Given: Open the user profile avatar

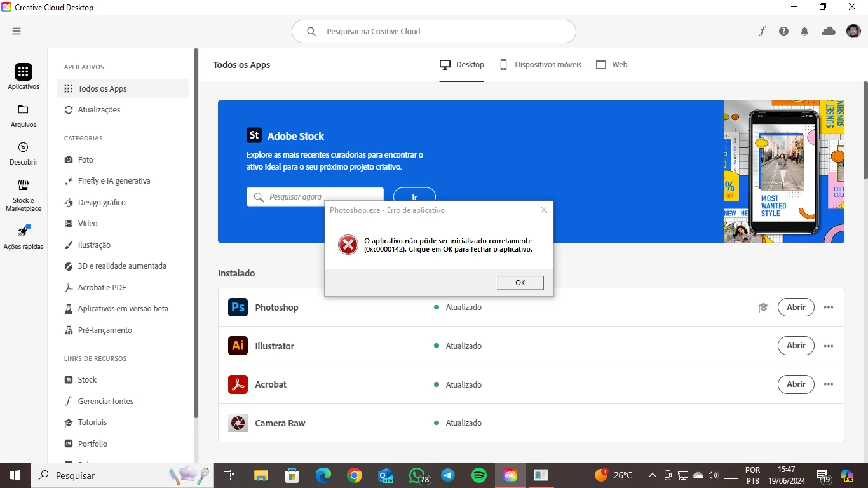Looking at the screenshot, I should [x=853, y=31].
